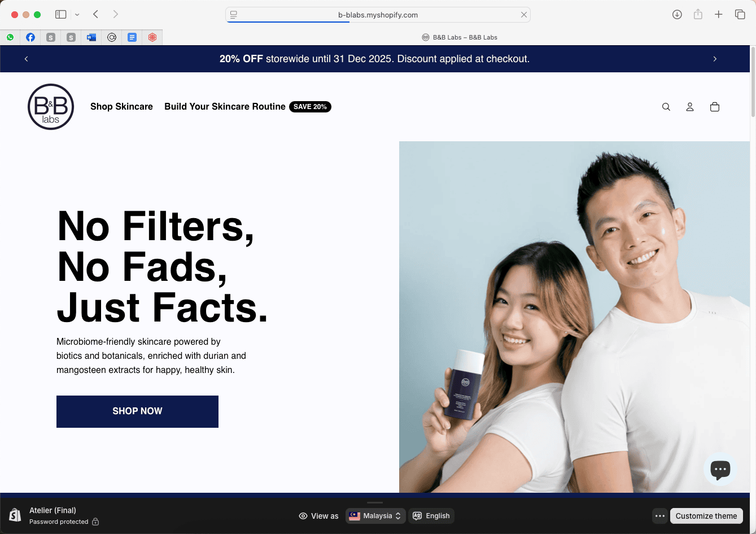Click the SHOP NOW button
This screenshot has width=756, height=534.
(x=137, y=411)
